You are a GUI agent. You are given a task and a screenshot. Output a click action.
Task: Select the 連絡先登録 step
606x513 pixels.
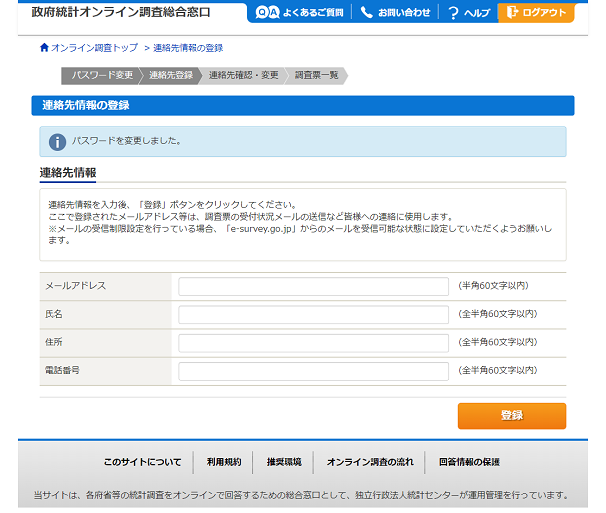(x=171, y=75)
